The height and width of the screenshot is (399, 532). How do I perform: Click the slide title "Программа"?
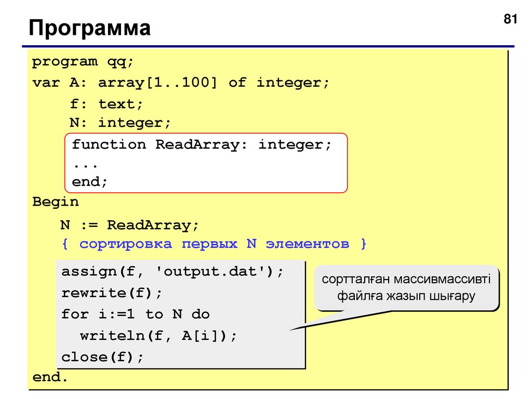coord(89,28)
